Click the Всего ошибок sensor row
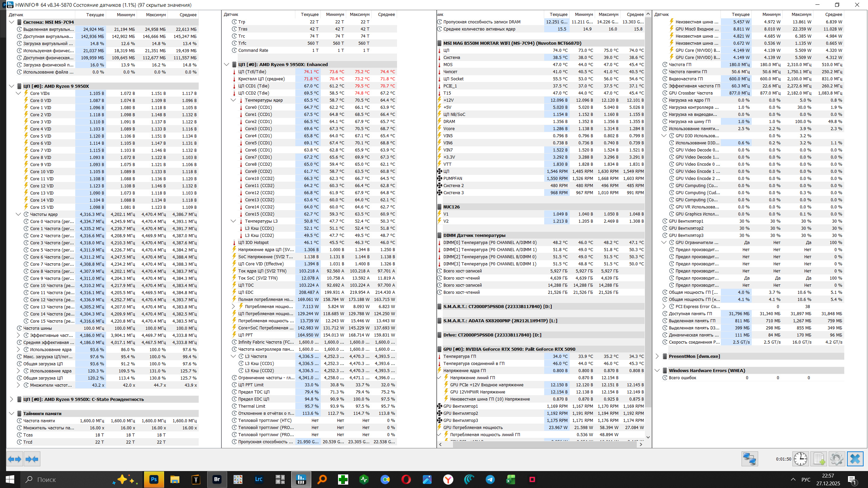 pyautogui.click(x=682, y=378)
